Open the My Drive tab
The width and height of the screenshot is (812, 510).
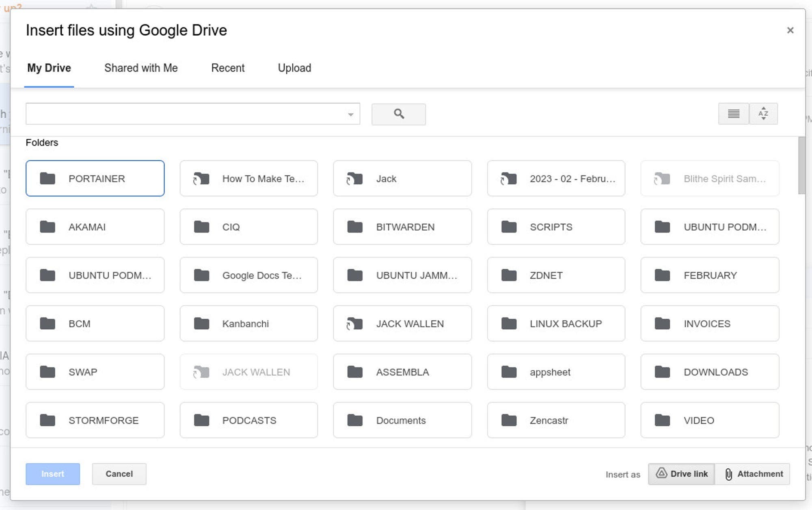click(49, 68)
